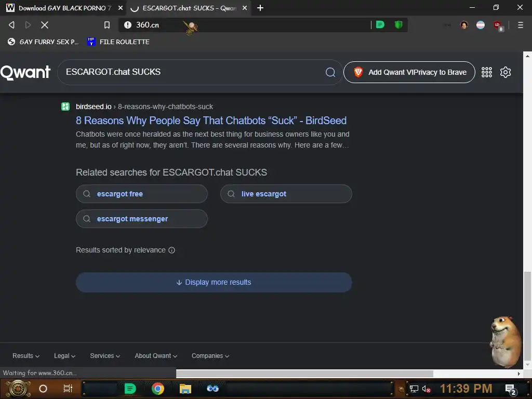Viewport: 532px width, 399px height.
Task: Open Task View on the taskbar
Action: 68,389
